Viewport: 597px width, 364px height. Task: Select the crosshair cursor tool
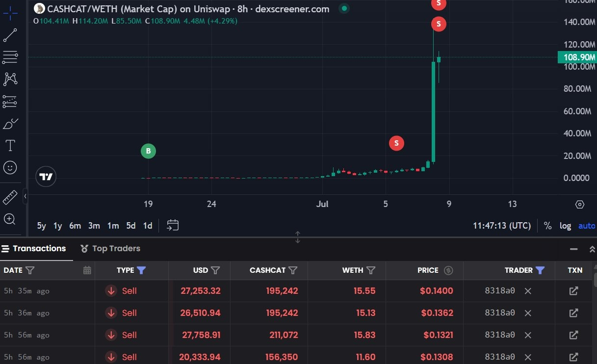pos(10,13)
